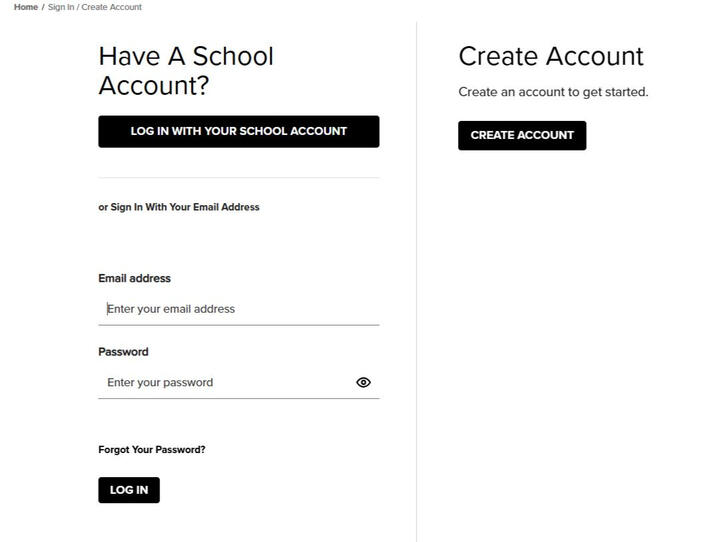Click the 'Enter your password' placeholder text

(x=160, y=382)
